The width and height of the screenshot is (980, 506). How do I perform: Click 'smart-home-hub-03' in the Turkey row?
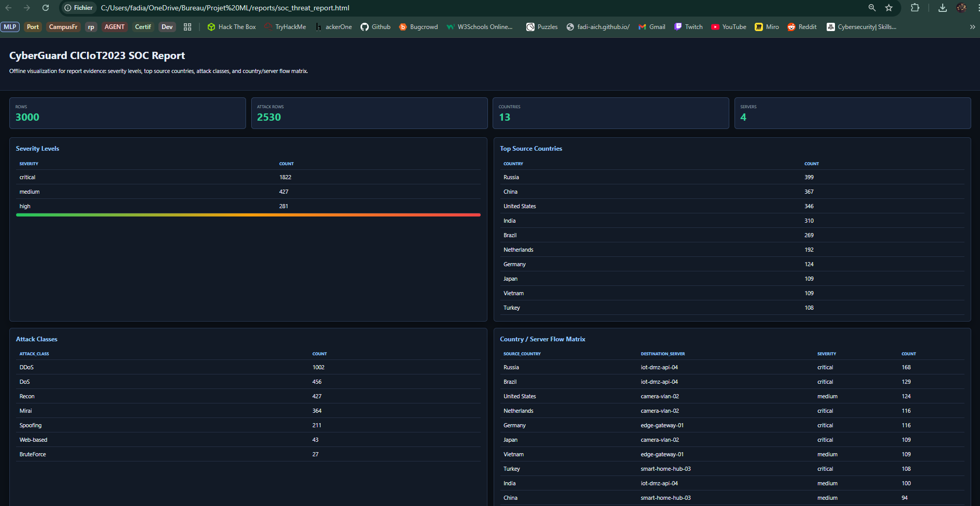pyautogui.click(x=666, y=469)
